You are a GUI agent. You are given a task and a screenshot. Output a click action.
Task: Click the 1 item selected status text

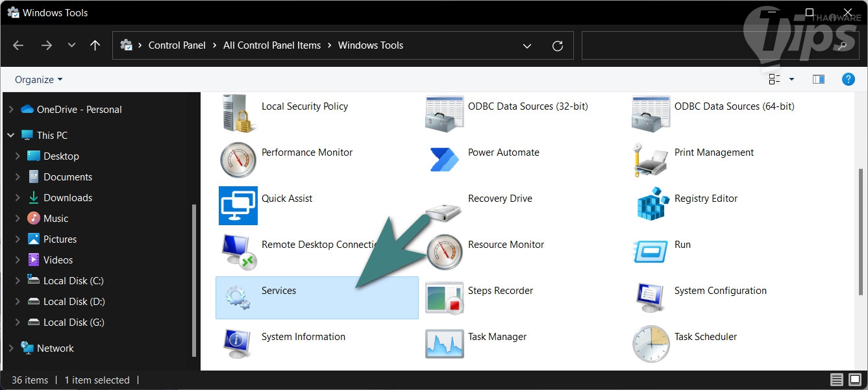[x=97, y=380]
